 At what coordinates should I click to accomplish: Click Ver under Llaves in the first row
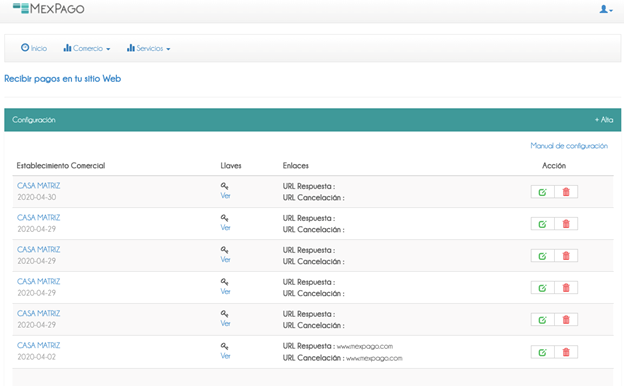click(x=225, y=196)
